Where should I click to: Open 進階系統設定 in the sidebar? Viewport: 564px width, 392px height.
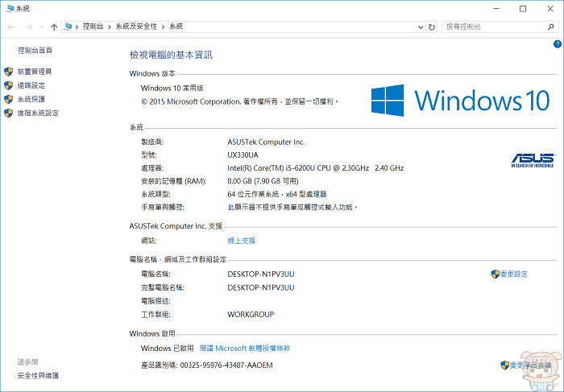(38, 113)
